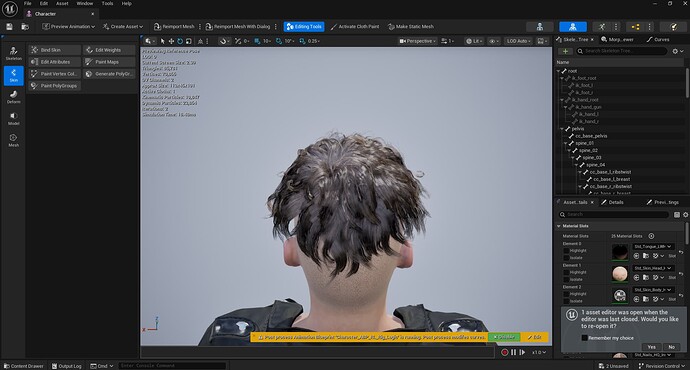Viewport: 690px width, 370px height.
Task: Open the viewport Show eye dropdown
Action: coord(494,41)
